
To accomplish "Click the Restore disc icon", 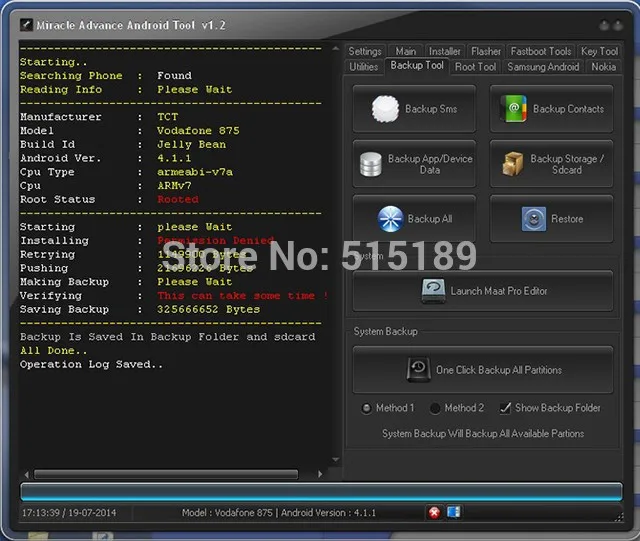I will pyautogui.click(x=533, y=219).
